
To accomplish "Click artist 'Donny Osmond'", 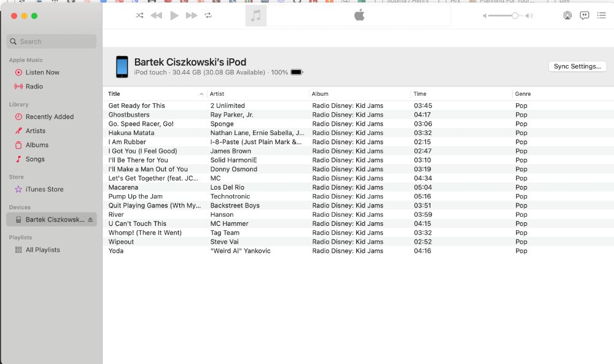I will pos(234,169).
